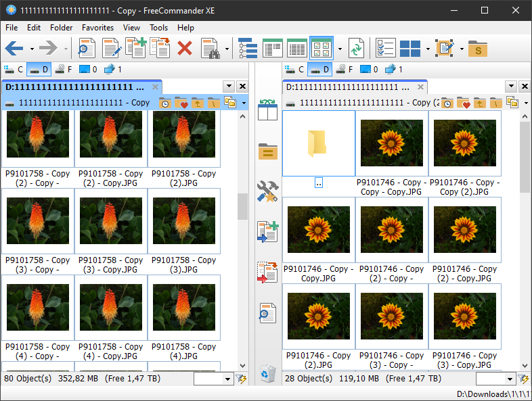
Task: Select drive F in right panel
Action: (344, 69)
